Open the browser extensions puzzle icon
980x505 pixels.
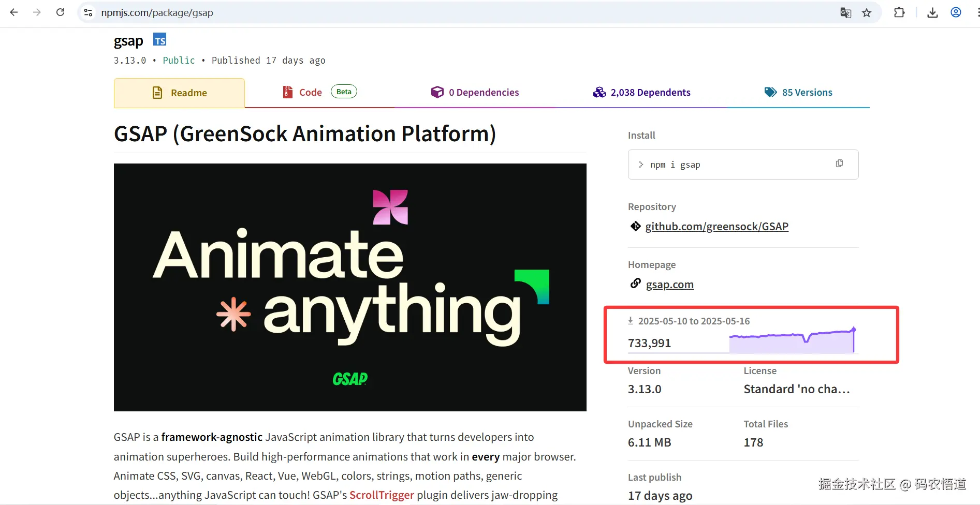click(x=899, y=12)
